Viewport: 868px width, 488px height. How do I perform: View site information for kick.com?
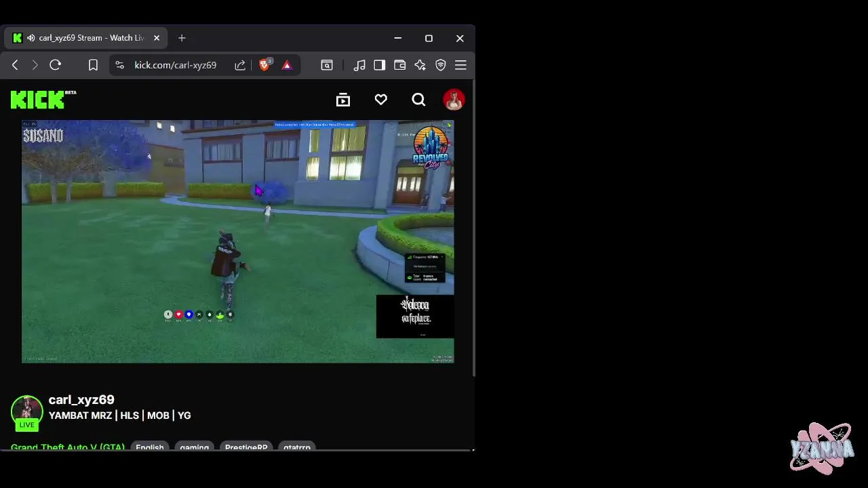coord(120,65)
